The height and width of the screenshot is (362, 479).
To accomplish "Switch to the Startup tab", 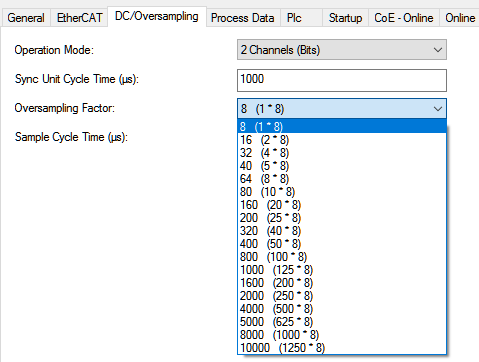I will [x=345, y=18].
